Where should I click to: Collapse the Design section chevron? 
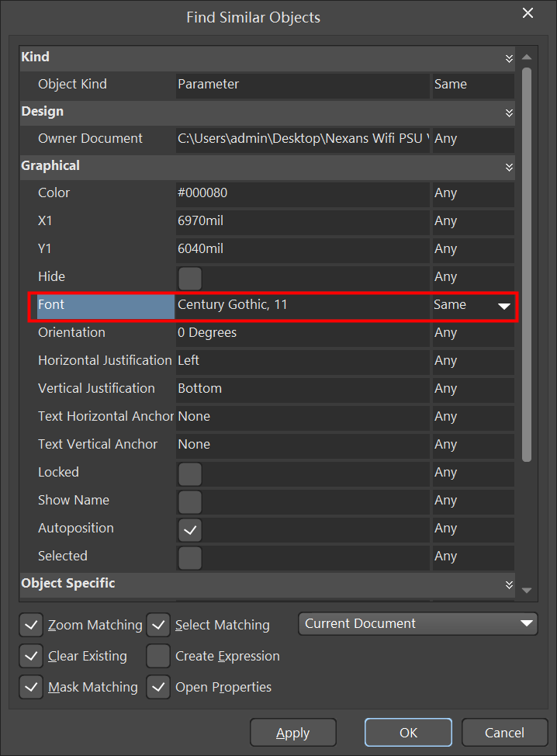(x=509, y=113)
